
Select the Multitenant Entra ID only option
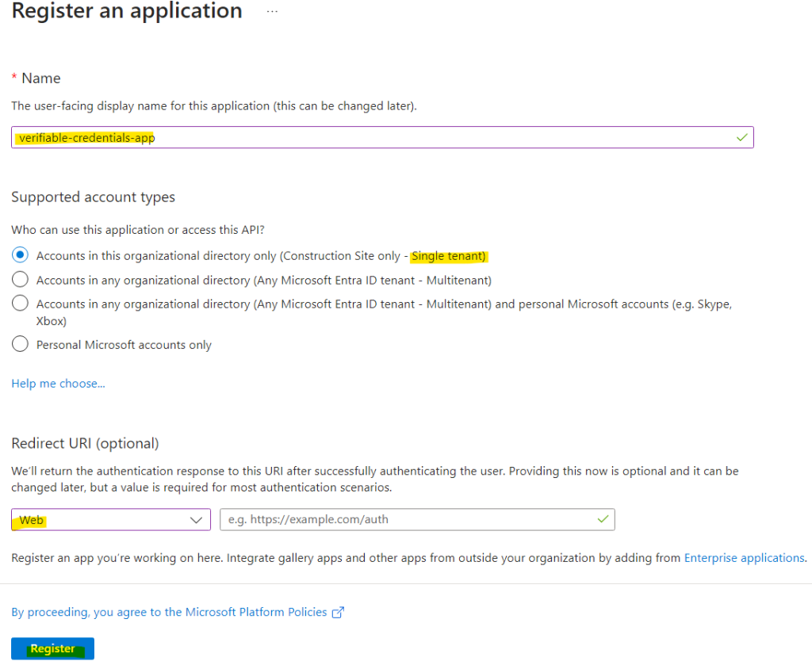(x=20, y=280)
